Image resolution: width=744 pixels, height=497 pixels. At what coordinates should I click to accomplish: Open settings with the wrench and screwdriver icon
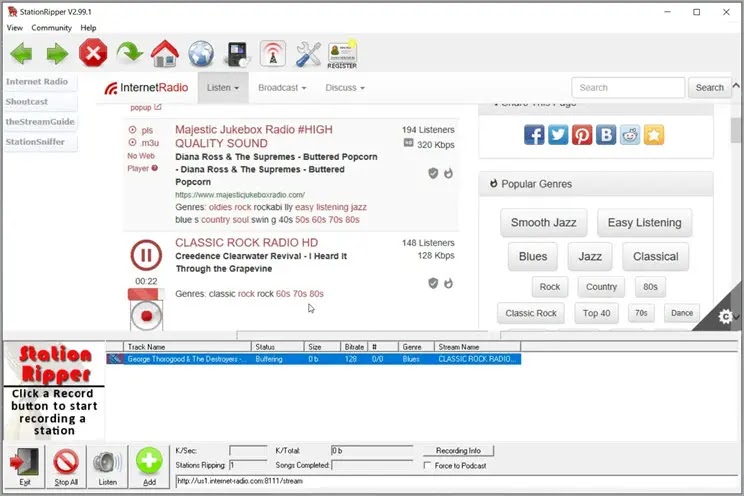pyautogui.click(x=308, y=54)
